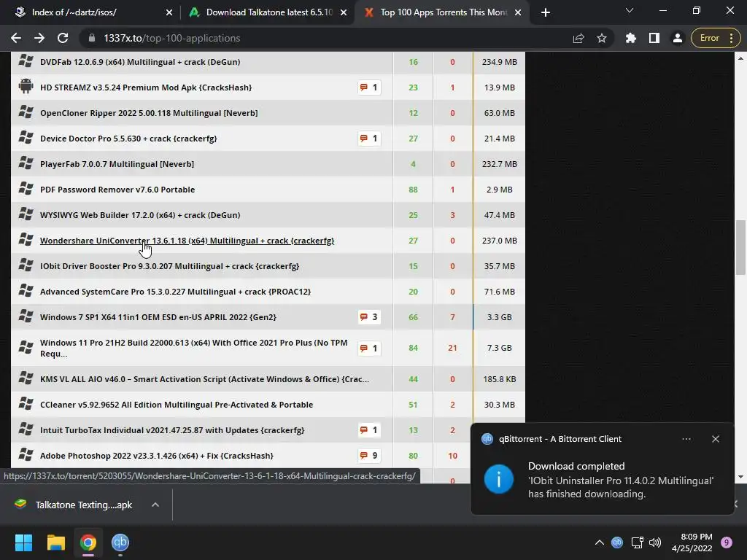Open a new tab with the plus icon

tap(546, 12)
